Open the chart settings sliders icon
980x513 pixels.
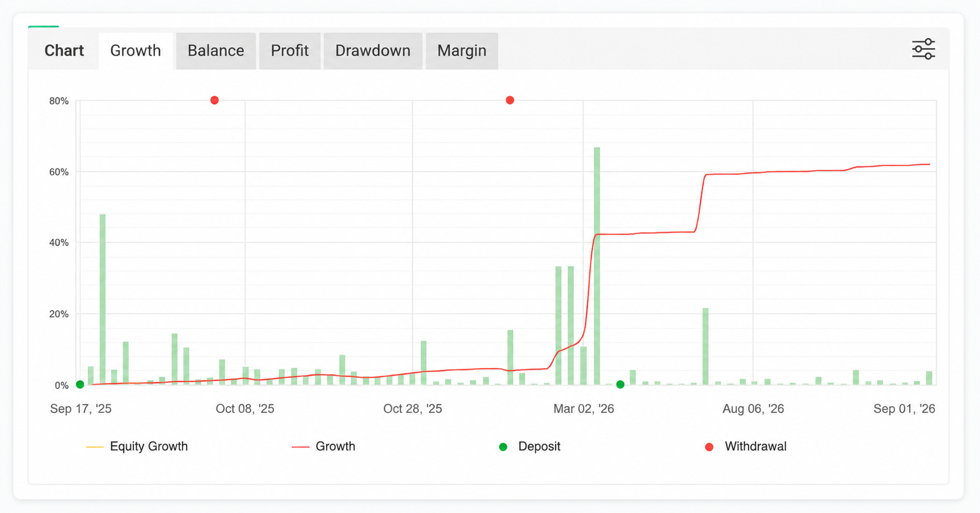click(x=923, y=49)
